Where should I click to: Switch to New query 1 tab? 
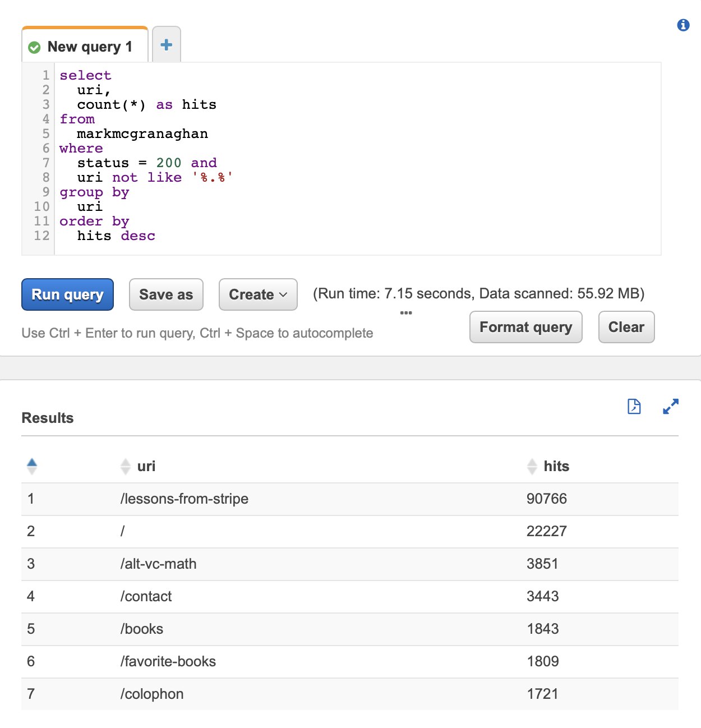(85, 46)
